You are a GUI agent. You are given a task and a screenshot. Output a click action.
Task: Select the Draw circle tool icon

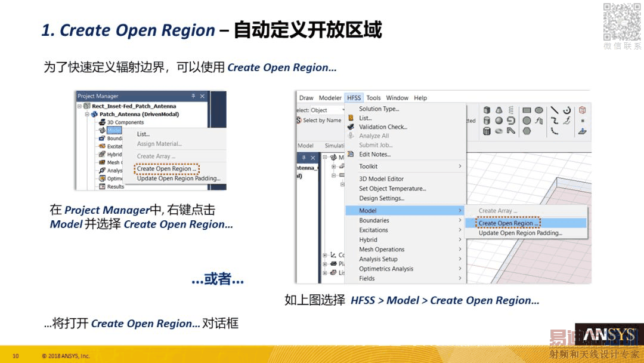(527, 121)
